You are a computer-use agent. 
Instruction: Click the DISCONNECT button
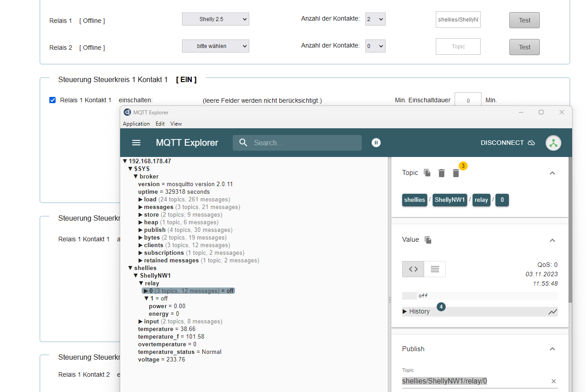(508, 143)
